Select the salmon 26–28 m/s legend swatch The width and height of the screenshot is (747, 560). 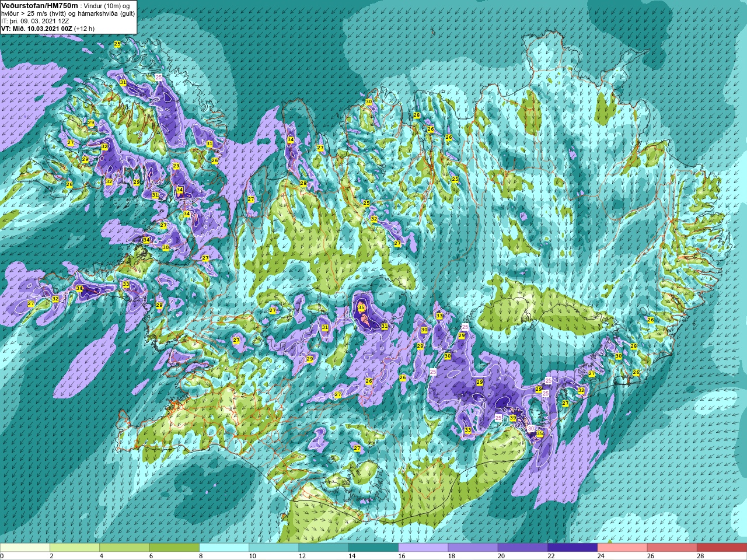tap(672, 548)
